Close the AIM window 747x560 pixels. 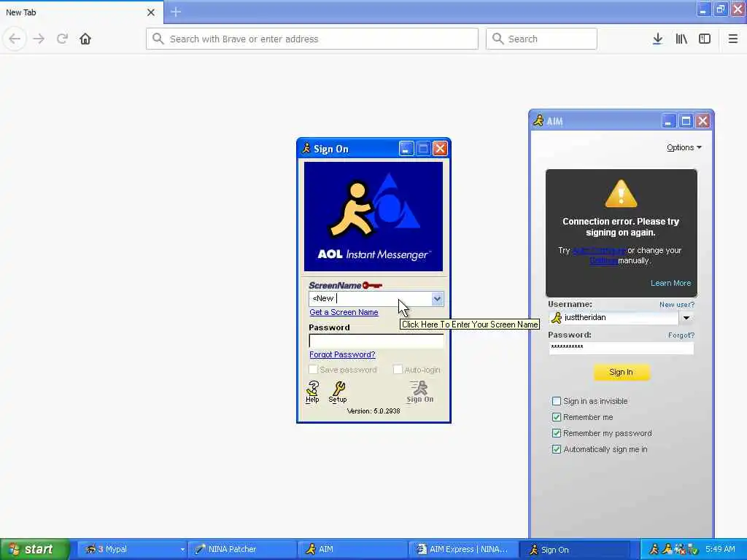703,121
